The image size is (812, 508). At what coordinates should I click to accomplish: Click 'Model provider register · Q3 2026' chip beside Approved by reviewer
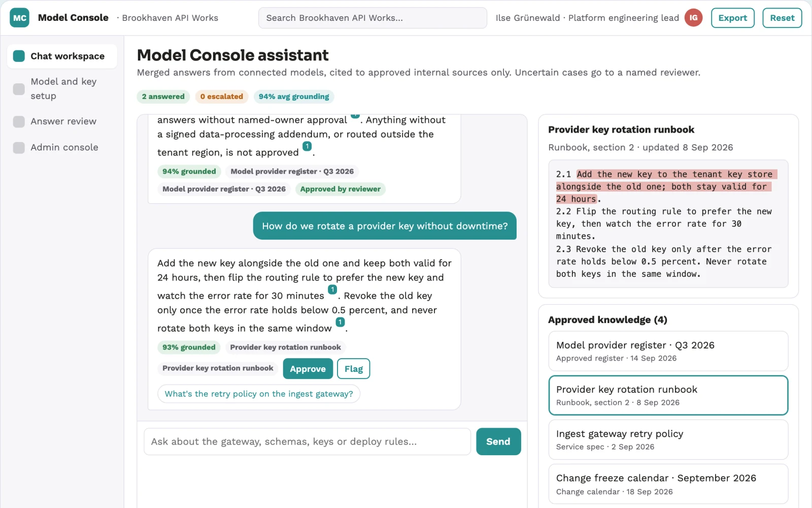click(224, 189)
